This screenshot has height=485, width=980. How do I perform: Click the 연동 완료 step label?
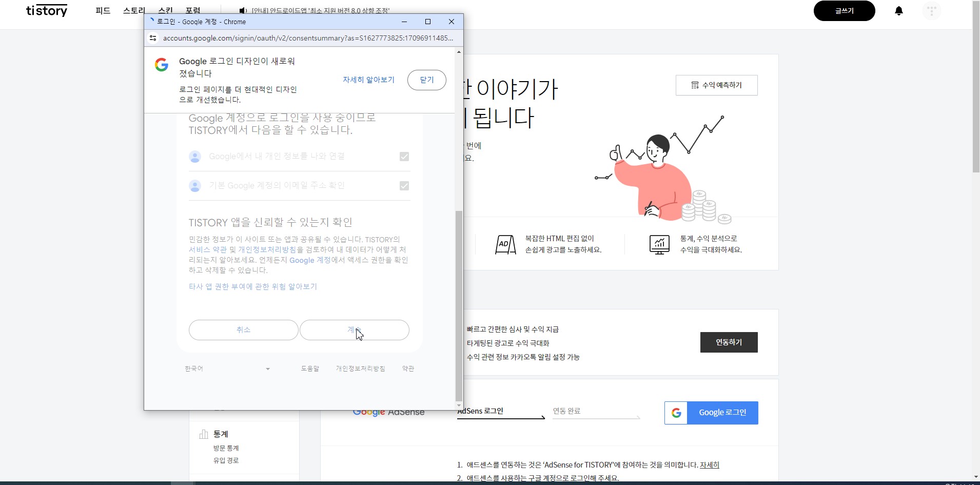pos(566,411)
